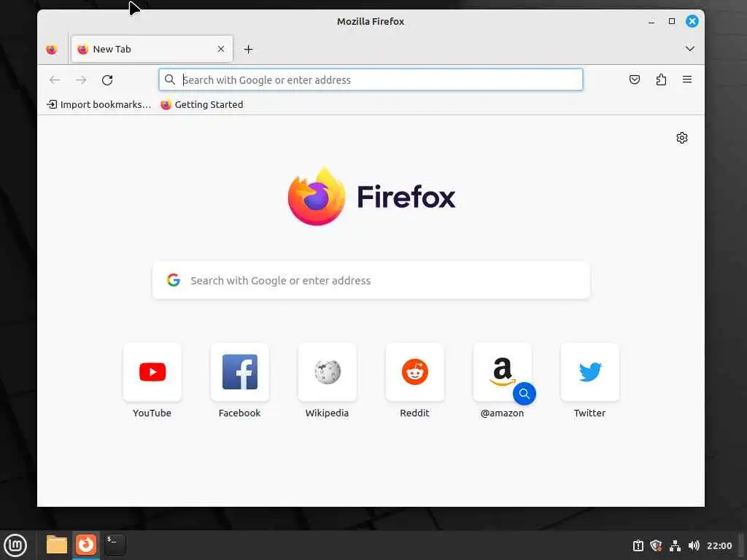Open the Extensions puzzle icon

pyautogui.click(x=661, y=79)
